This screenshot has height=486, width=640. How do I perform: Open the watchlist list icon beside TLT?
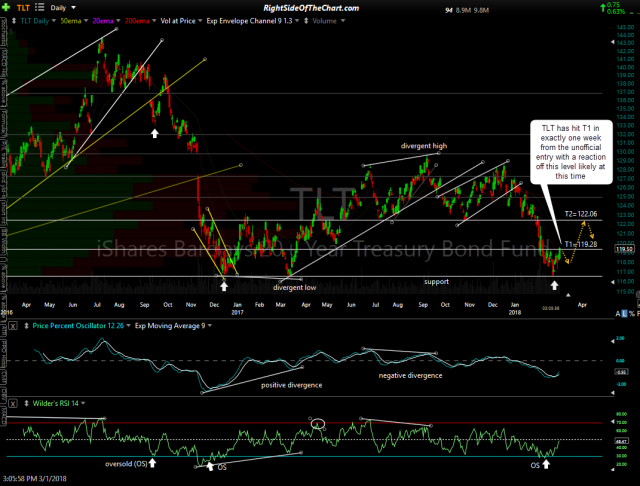[x=40, y=7]
